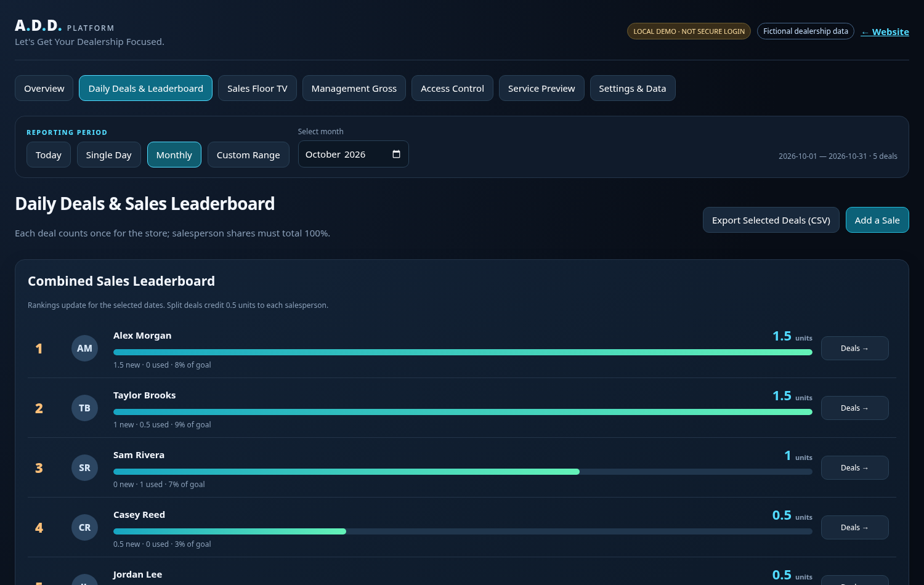Select Daily Deals & Leaderboard tab

point(145,88)
